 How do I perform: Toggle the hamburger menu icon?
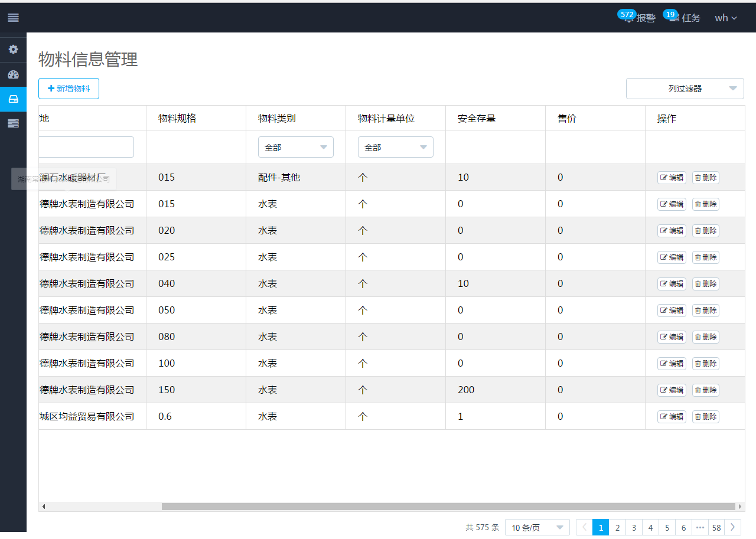pos(13,18)
